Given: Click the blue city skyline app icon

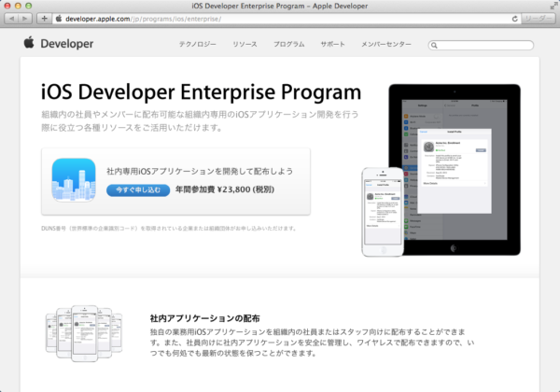Looking at the screenshot, I should tap(74, 180).
